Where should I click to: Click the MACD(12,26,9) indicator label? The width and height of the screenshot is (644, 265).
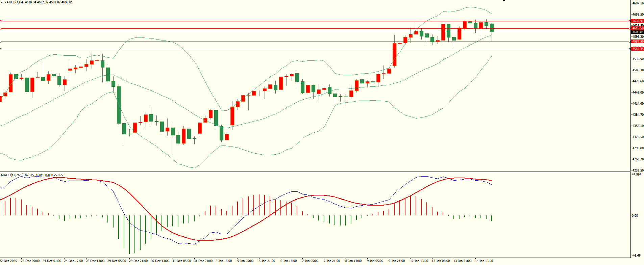point(12,175)
